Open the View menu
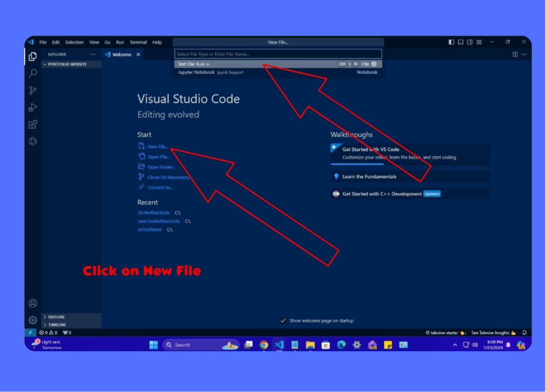 click(x=94, y=42)
